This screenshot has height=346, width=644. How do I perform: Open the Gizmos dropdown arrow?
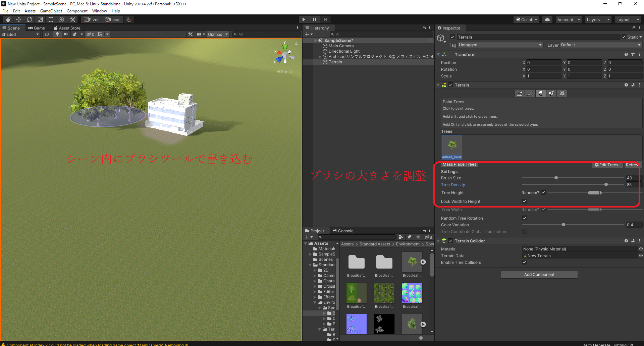click(x=227, y=34)
